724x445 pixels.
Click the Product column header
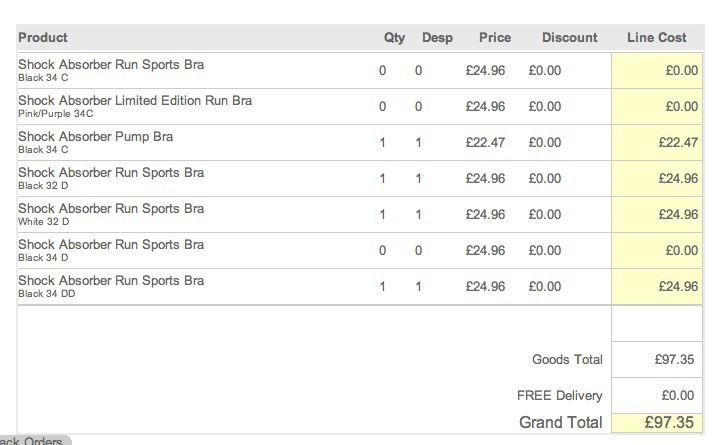point(43,38)
